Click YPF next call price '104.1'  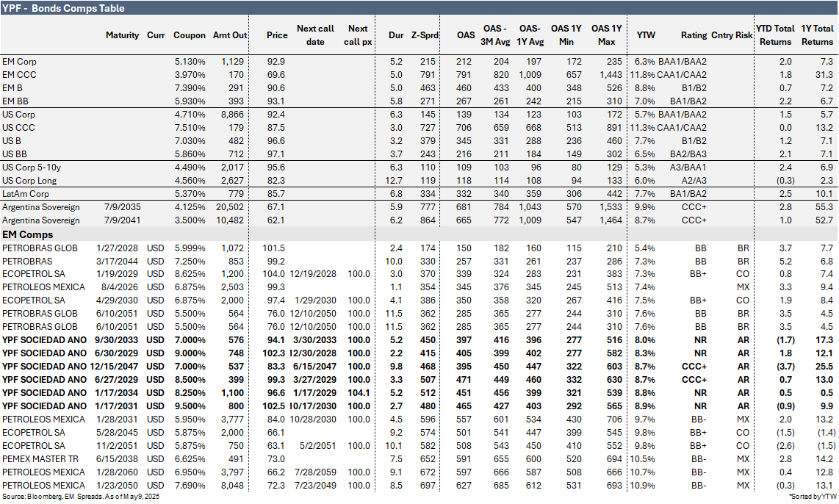pos(359,393)
